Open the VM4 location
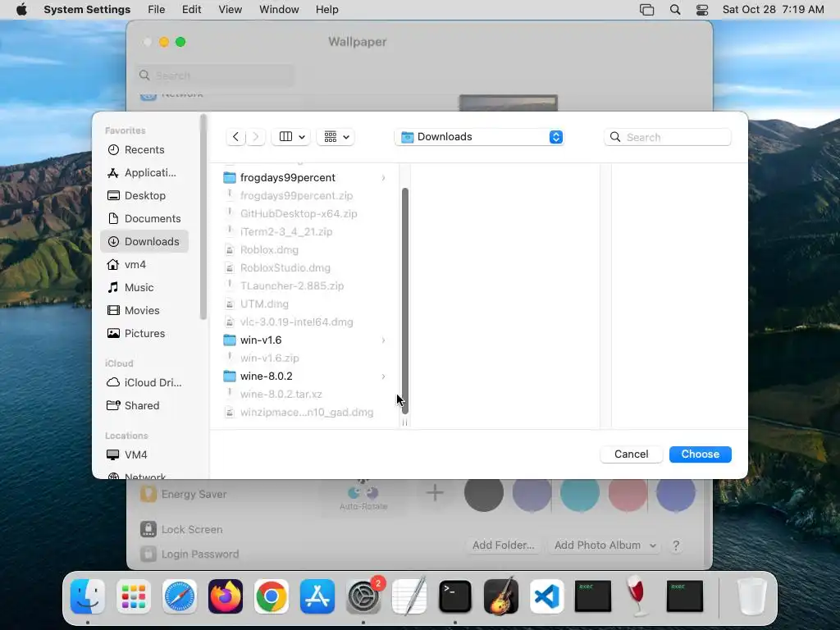This screenshot has width=840, height=630. tap(144, 454)
